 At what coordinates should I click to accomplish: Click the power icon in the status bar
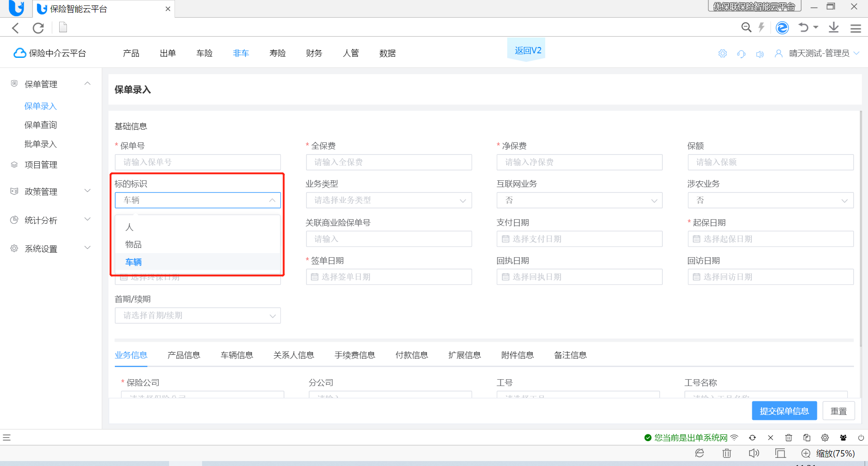point(861,438)
